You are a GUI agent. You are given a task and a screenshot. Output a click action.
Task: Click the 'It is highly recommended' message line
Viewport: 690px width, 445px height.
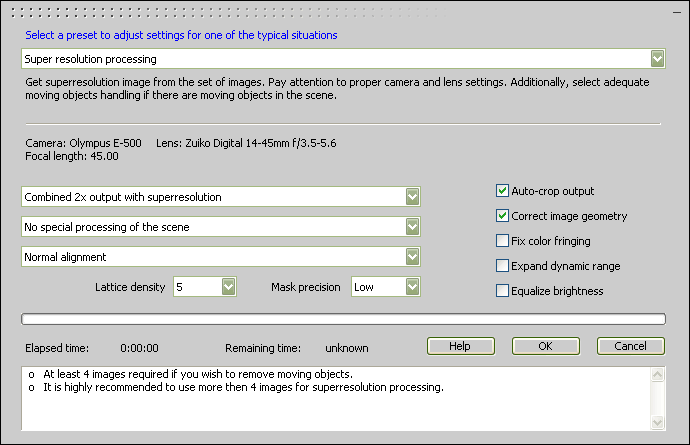(243, 387)
